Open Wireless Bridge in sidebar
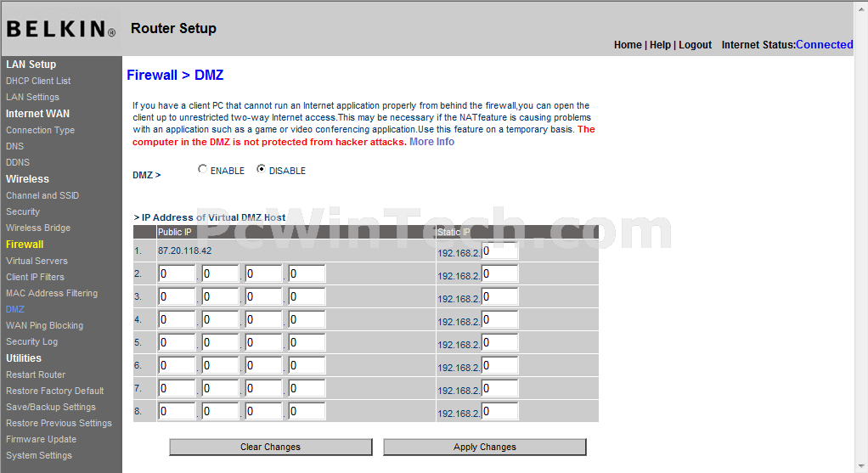 pyautogui.click(x=38, y=228)
